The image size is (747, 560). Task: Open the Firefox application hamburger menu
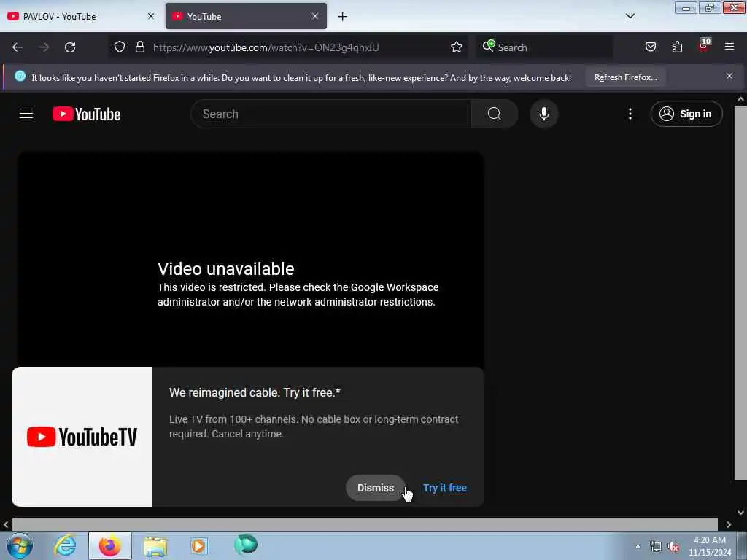729,47
